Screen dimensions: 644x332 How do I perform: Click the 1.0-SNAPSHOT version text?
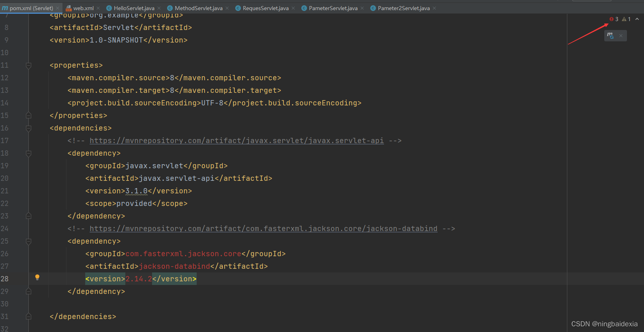(116, 40)
